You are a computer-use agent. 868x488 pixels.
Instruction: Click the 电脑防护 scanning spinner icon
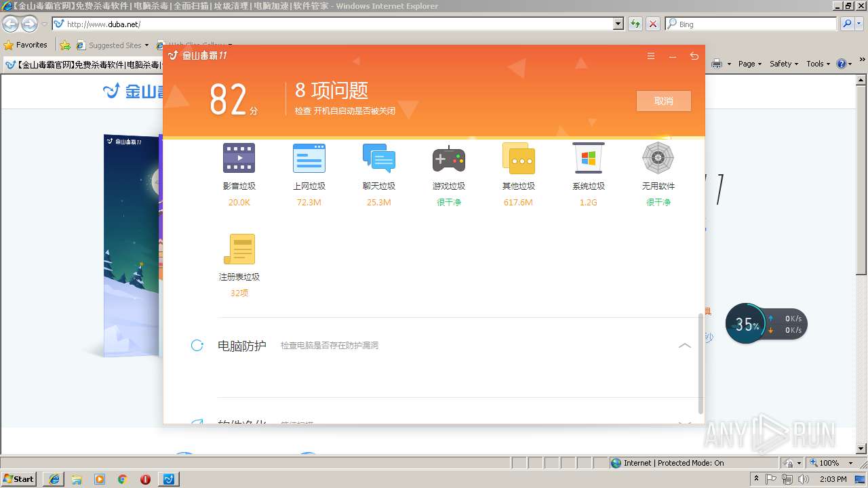click(x=197, y=346)
